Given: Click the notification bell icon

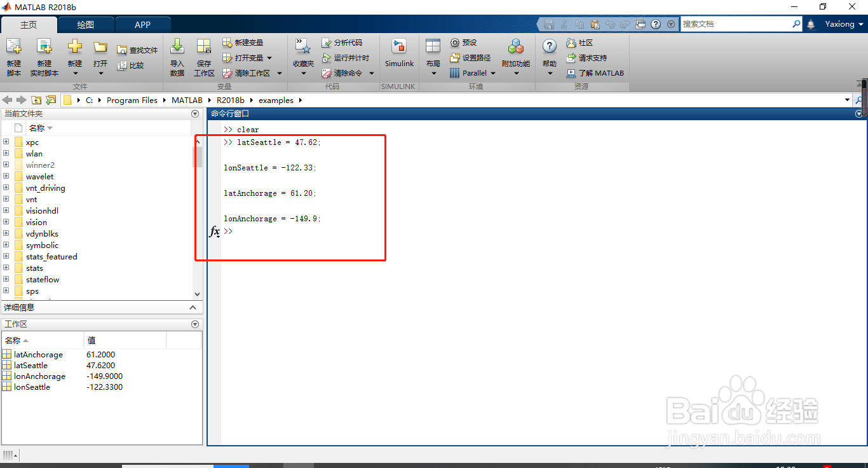Looking at the screenshot, I should coord(811,24).
